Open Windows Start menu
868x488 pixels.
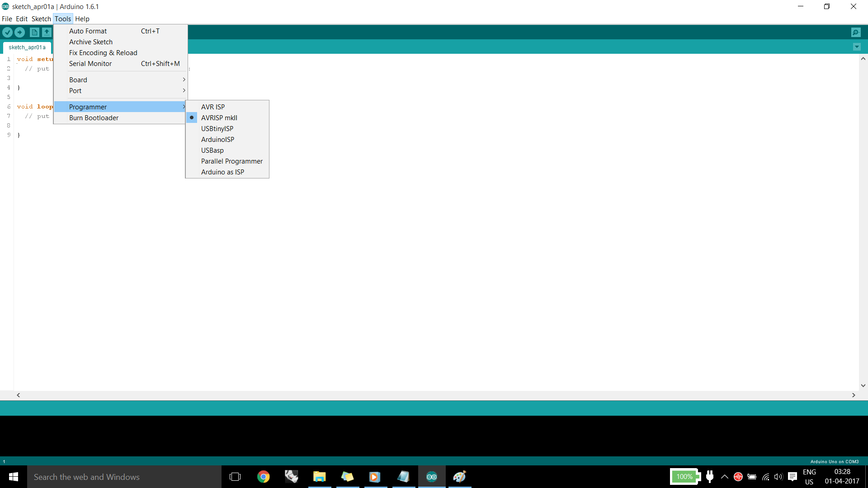tap(14, 477)
